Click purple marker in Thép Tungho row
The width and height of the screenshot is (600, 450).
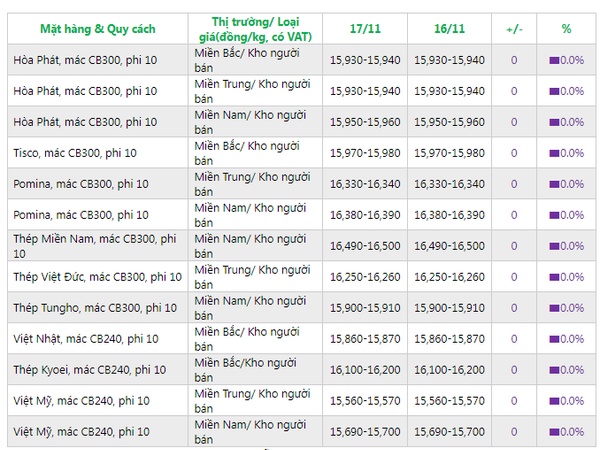554,308
